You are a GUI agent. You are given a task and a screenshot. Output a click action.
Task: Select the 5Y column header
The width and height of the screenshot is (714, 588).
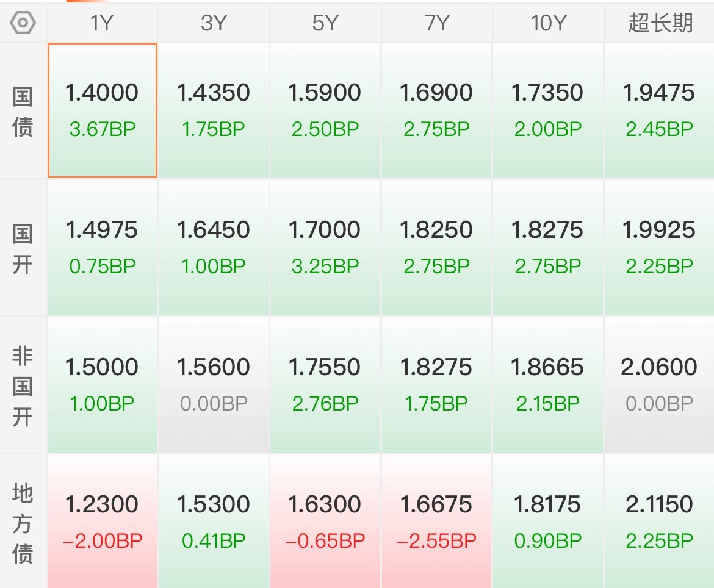coord(325,23)
